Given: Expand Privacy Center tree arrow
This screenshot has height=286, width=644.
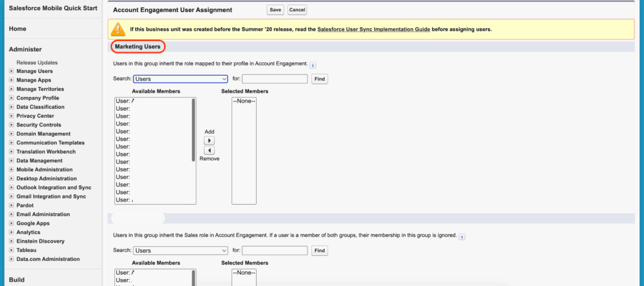Looking at the screenshot, I should pyautogui.click(x=11, y=116).
